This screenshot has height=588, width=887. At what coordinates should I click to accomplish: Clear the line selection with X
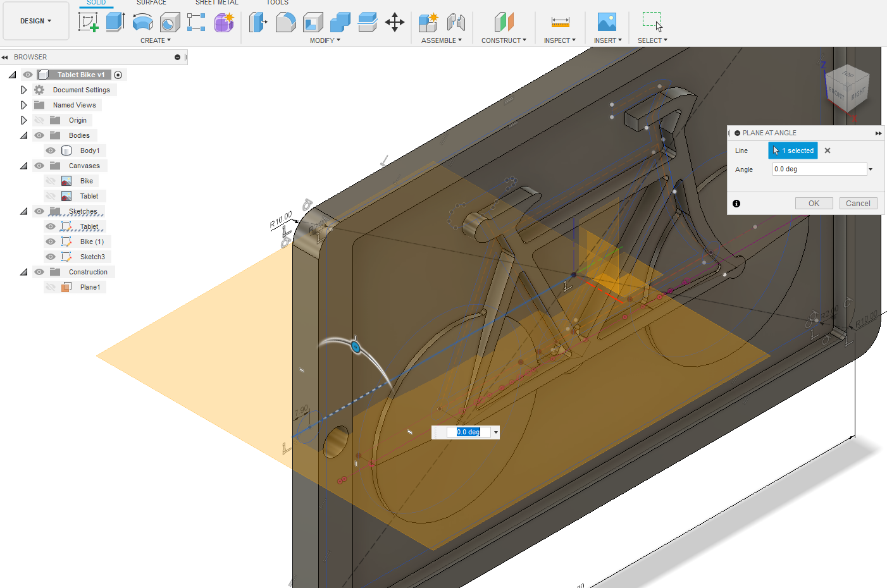click(828, 150)
